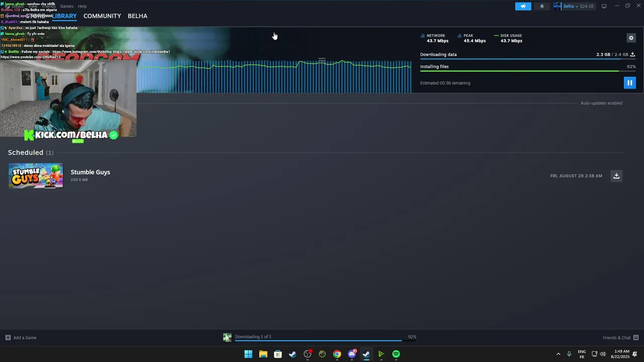644x362 pixels.
Task: Click the first Steam taskbar icon
Action: [292, 354]
